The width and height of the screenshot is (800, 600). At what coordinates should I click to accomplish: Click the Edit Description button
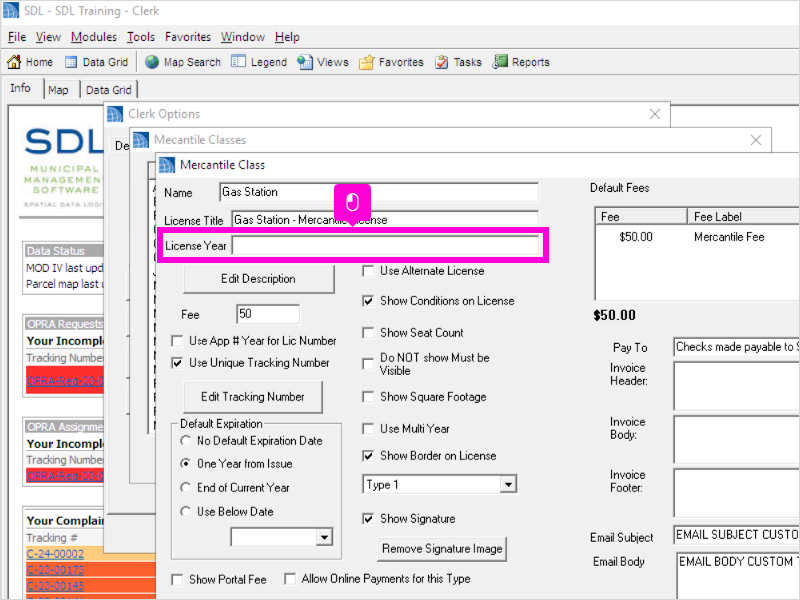[258, 279]
